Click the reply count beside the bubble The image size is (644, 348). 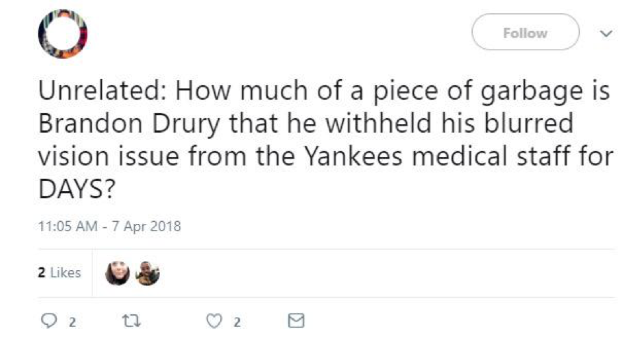(71, 322)
